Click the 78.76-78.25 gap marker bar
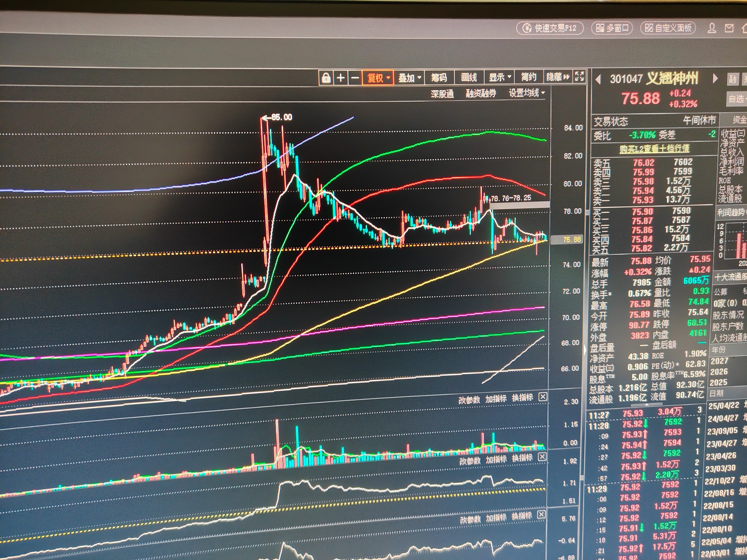The width and height of the screenshot is (747, 560). (x=520, y=205)
